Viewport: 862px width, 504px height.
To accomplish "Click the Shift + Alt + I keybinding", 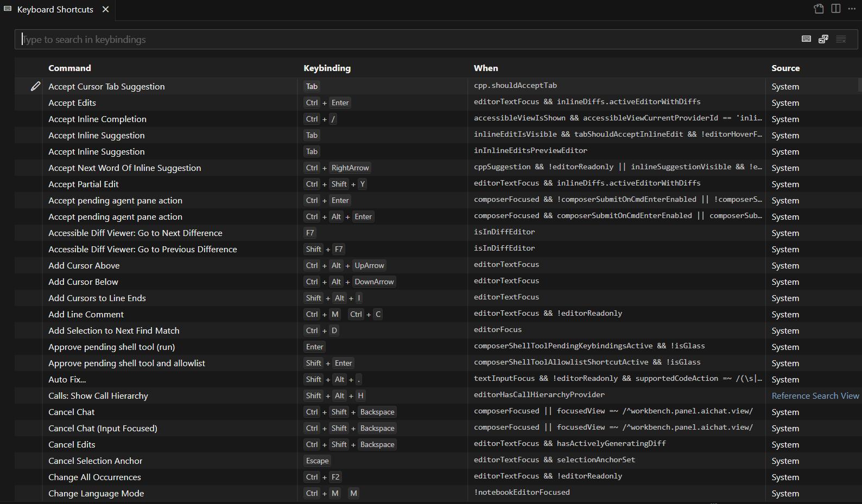I will click(x=333, y=298).
